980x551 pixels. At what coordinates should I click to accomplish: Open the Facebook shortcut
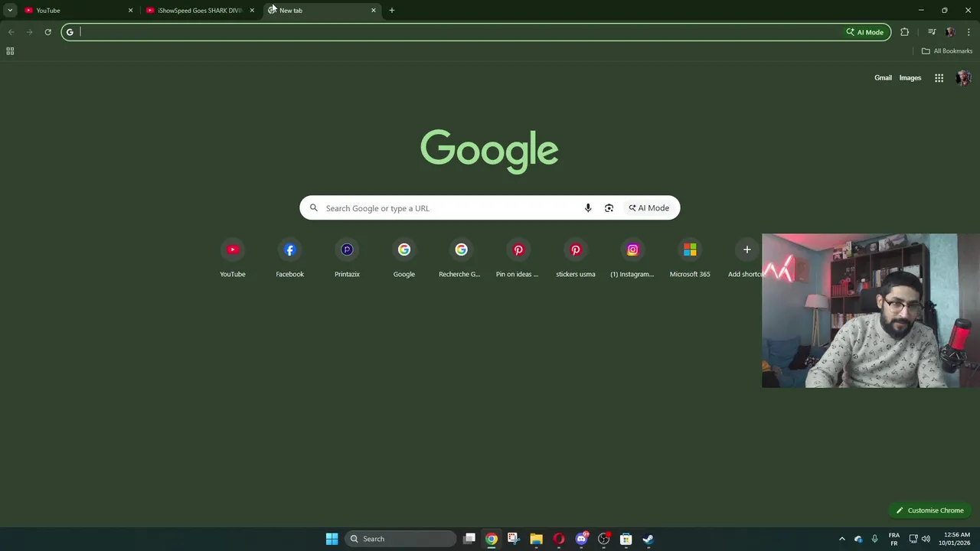(x=289, y=259)
